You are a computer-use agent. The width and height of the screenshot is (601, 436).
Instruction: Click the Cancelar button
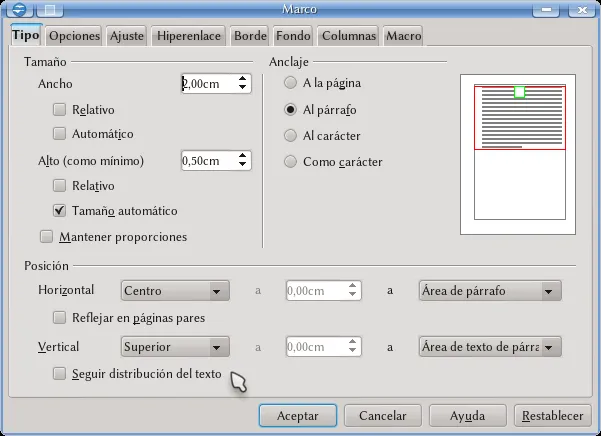(383, 416)
